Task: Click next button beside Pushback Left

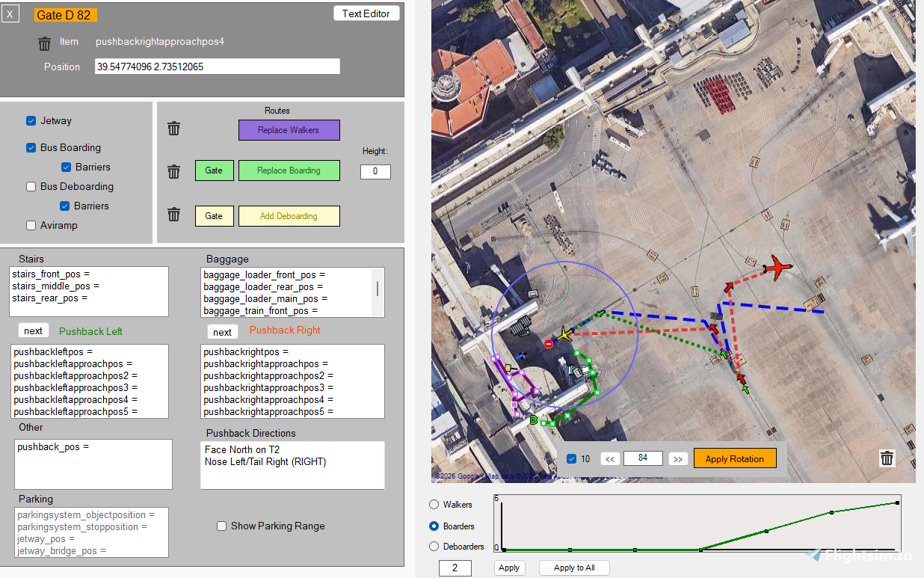Action: tap(33, 330)
